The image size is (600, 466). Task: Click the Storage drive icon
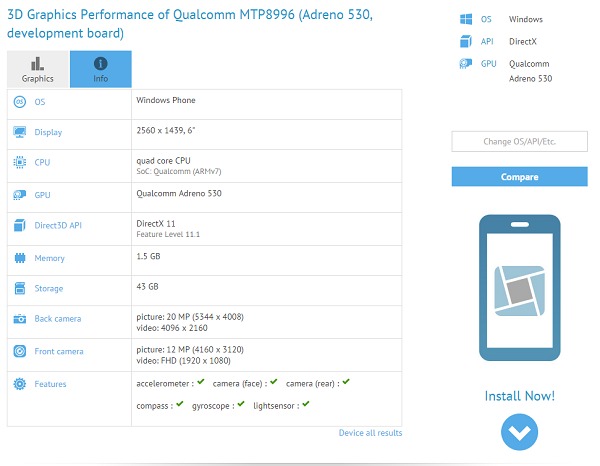pyautogui.click(x=20, y=289)
